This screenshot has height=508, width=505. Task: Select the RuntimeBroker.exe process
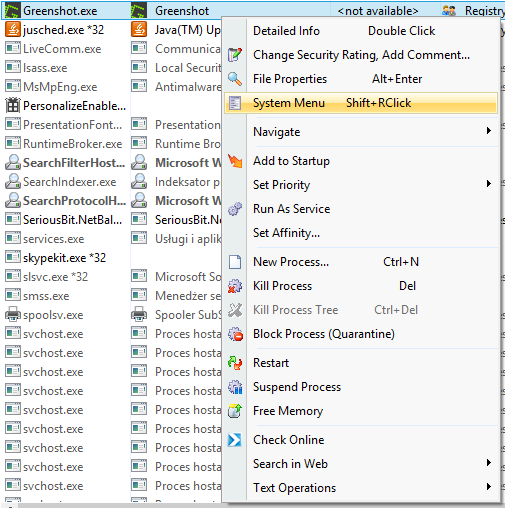point(73,144)
